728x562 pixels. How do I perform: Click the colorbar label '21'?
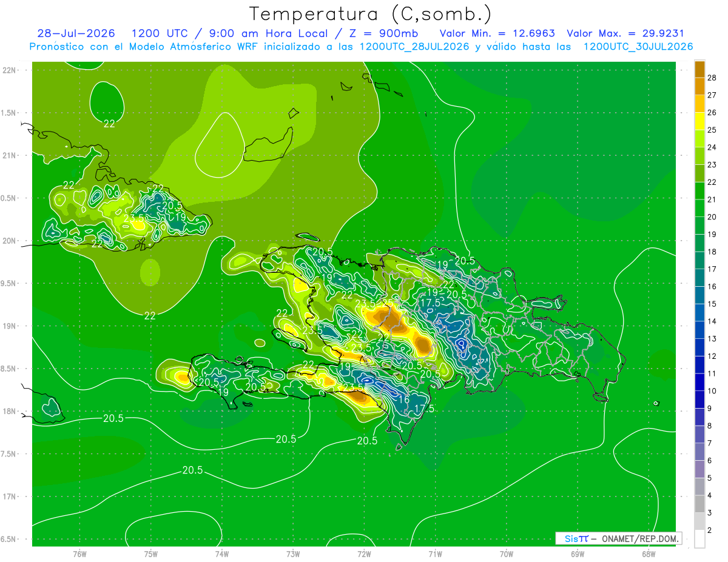point(713,199)
